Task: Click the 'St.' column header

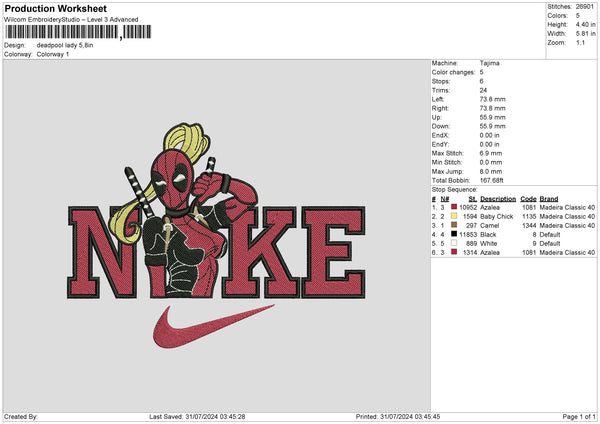Action: pos(473,199)
